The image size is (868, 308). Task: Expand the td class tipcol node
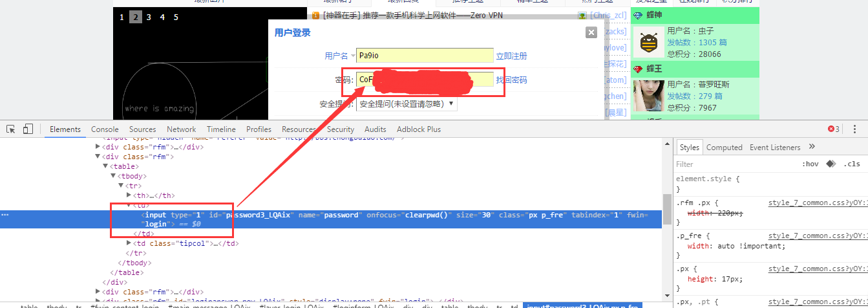[129, 243]
